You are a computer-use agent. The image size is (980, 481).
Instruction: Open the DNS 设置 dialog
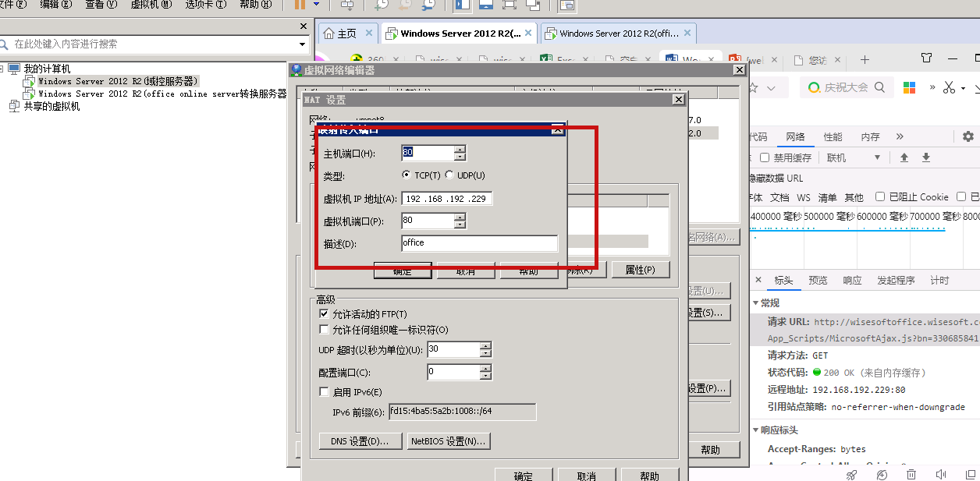coord(360,441)
